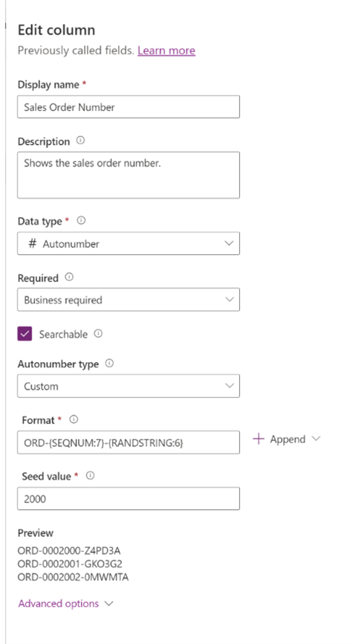Click the Display name input field

129,107
